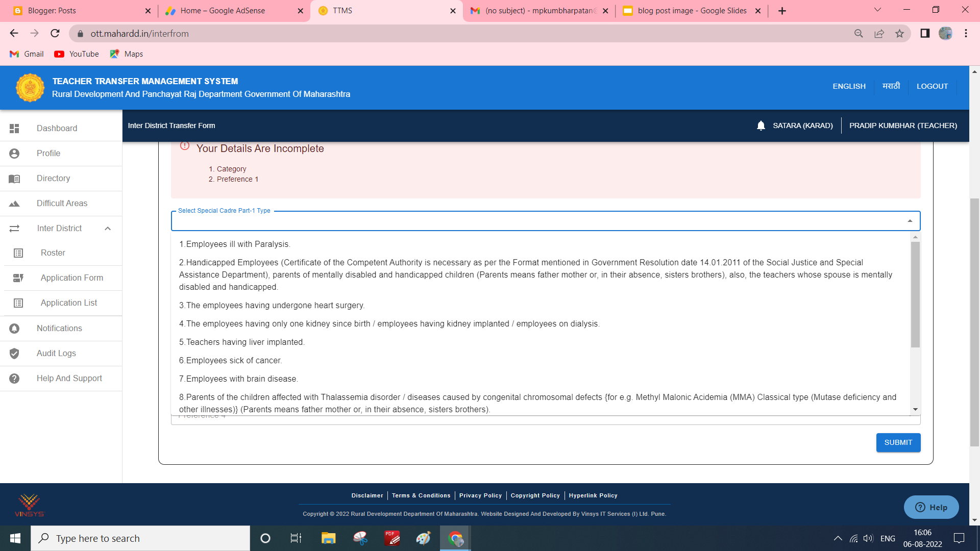The height and width of the screenshot is (551, 980).
Task: Bookmark this page with star icon
Action: 899,34
